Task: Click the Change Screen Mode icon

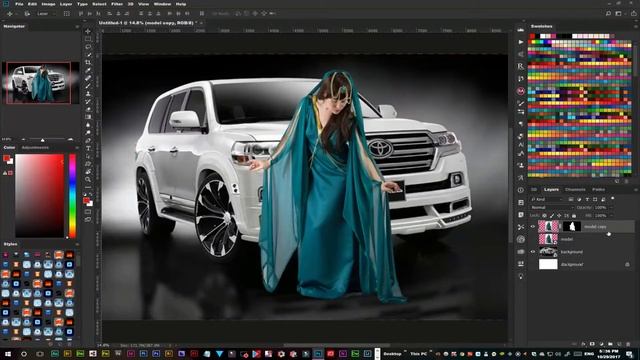Action: [x=88, y=220]
